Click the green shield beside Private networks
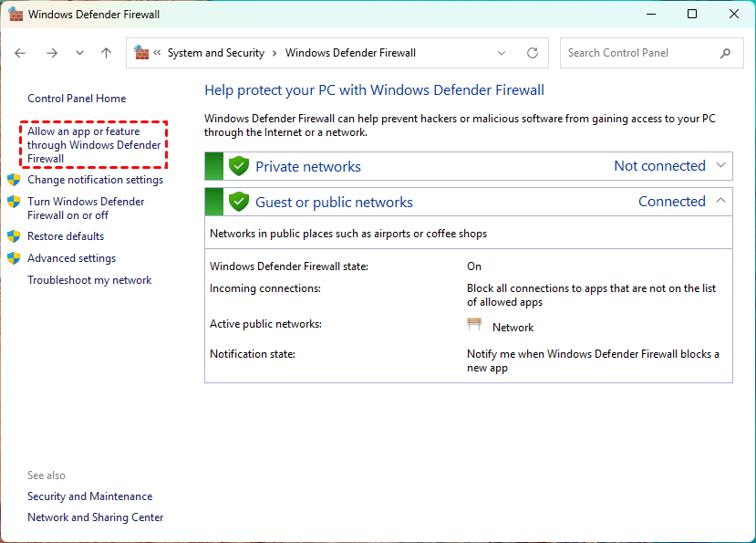This screenshot has height=543, width=756. 239,166
